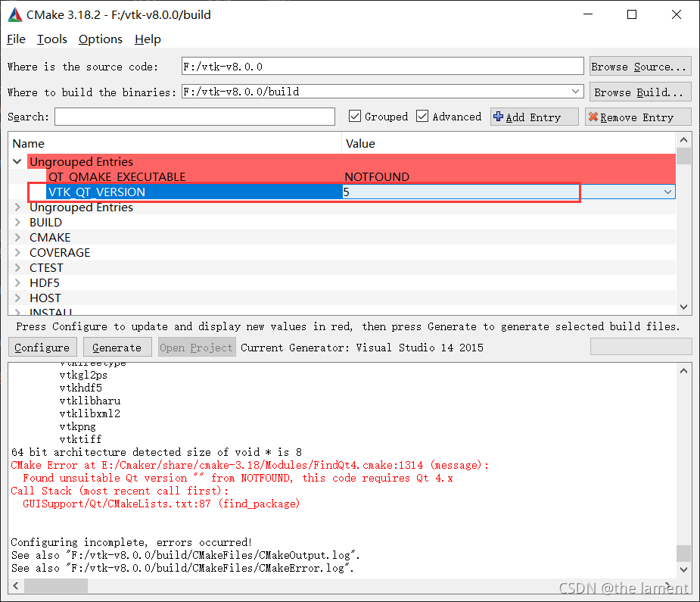Collapse the red Ungrouped Entries group
Viewport: 700px width, 602px height.
coord(17,161)
